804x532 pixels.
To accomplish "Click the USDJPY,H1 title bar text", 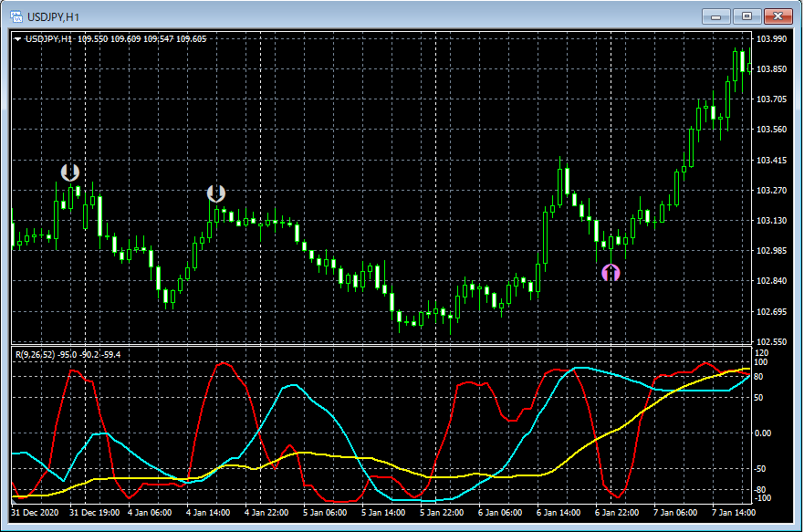I will [54, 16].
